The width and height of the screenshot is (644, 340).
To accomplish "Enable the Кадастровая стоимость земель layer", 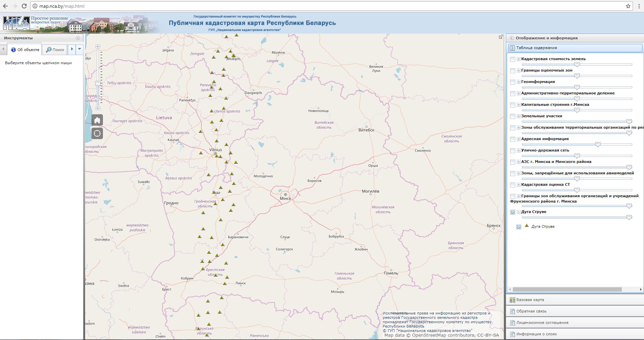I will click(x=513, y=59).
